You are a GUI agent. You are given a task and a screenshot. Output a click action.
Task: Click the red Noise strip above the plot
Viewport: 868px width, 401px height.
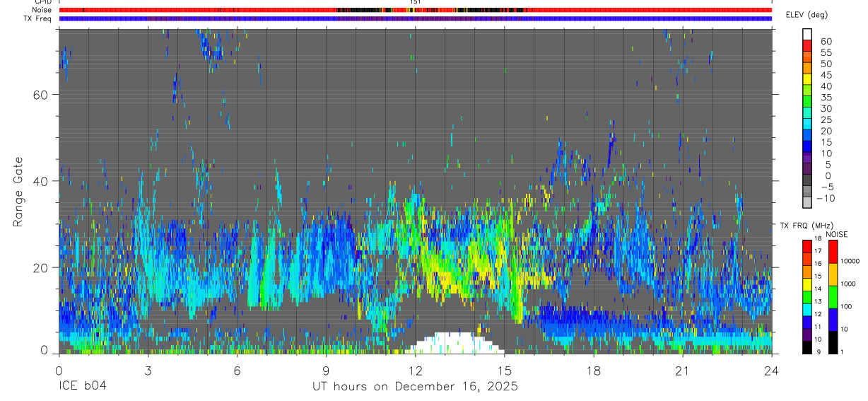415,10
